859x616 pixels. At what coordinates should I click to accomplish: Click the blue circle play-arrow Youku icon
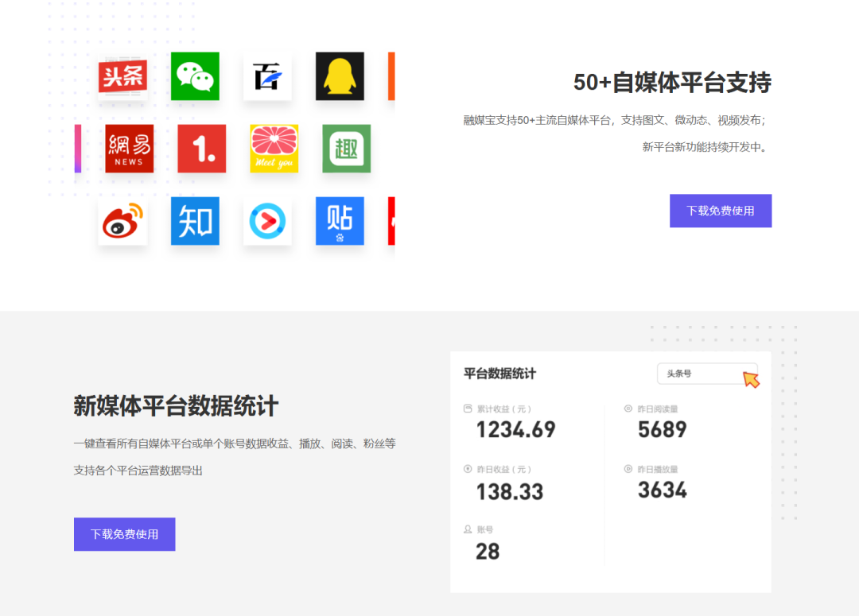[267, 221]
